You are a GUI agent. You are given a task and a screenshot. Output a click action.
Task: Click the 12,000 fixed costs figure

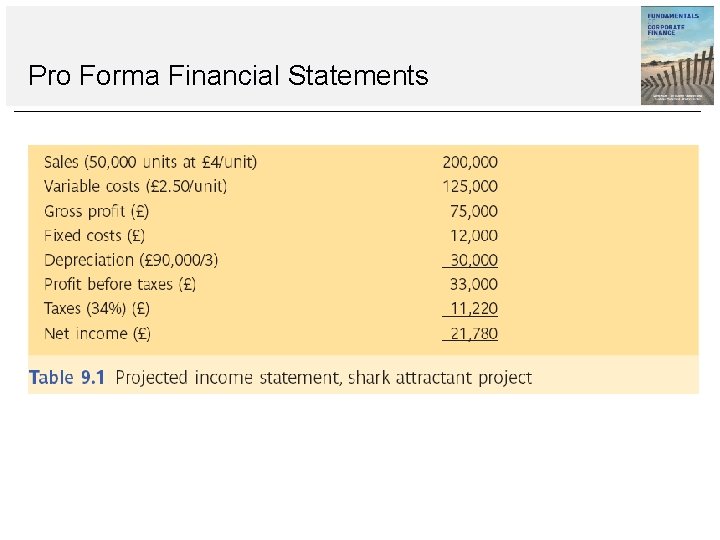[474, 236]
